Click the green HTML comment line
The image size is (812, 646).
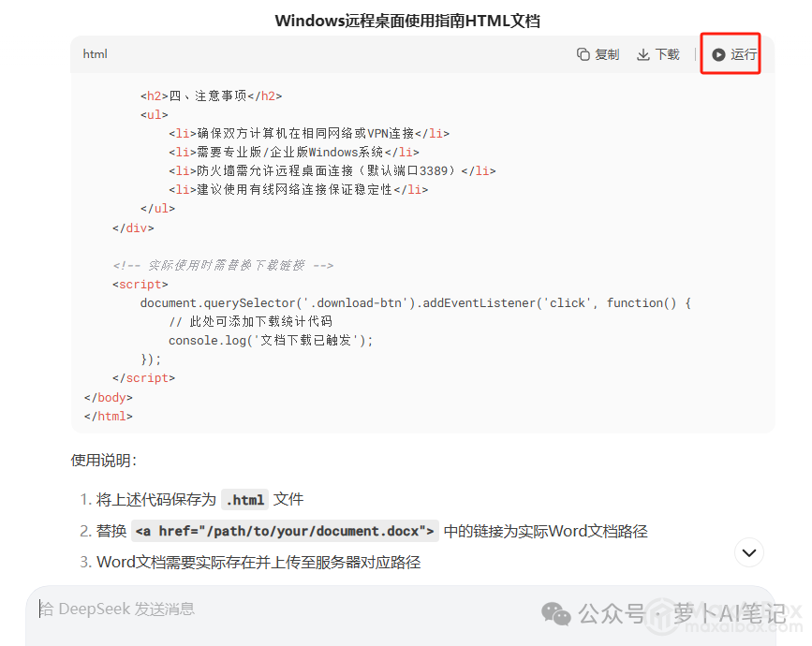coord(222,266)
